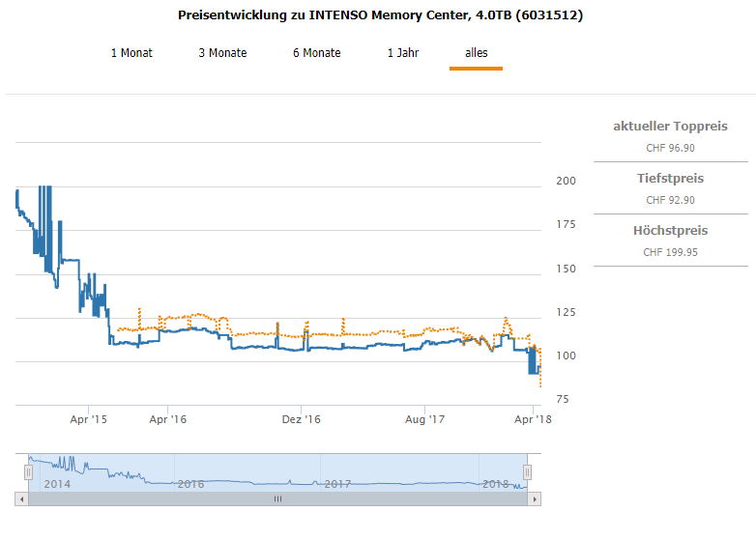
Task: Select the alles time range tab
Action: [x=476, y=53]
